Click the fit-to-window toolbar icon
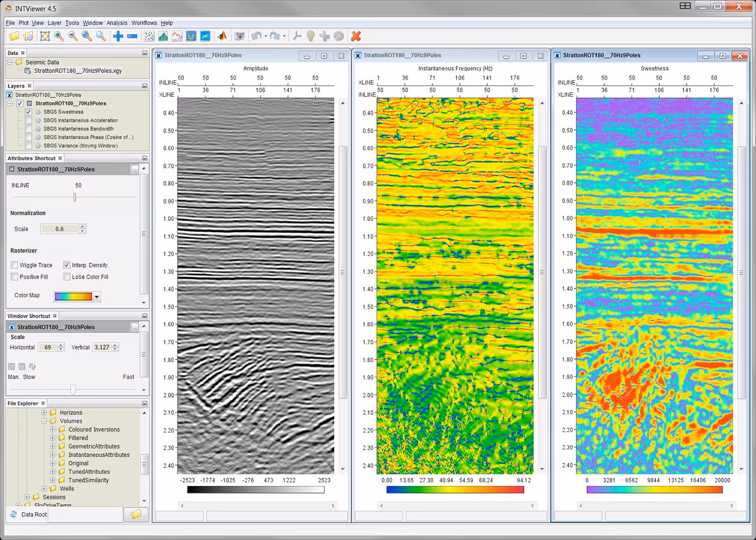The height and width of the screenshot is (540, 756). coord(45,36)
